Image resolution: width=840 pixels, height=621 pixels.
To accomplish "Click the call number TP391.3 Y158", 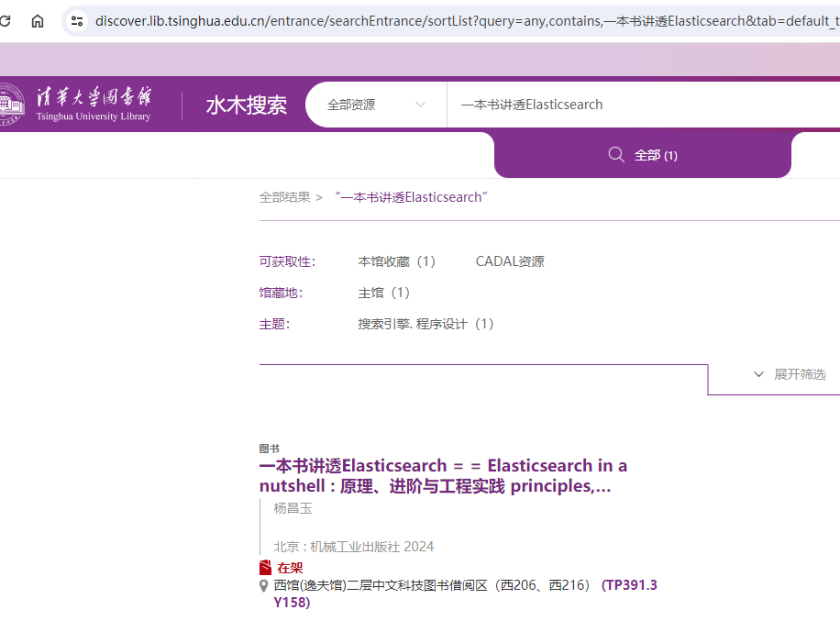I will [465, 593].
